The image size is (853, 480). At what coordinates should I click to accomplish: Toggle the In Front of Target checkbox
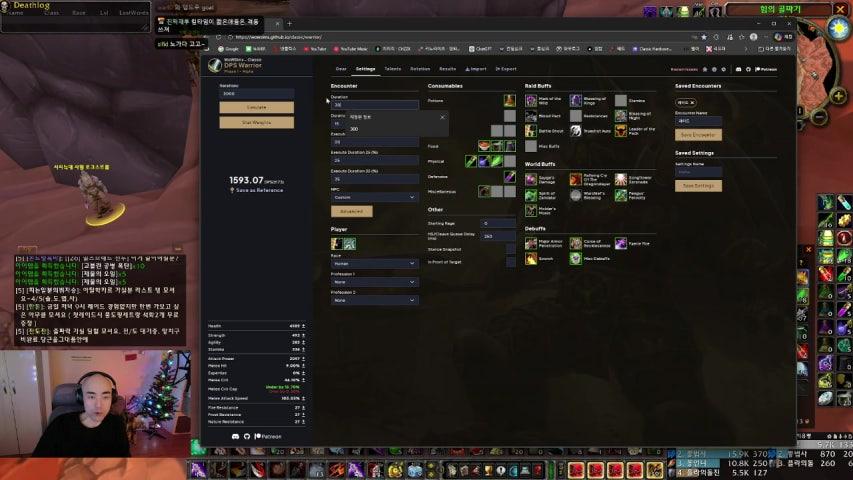[x=510, y=261]
